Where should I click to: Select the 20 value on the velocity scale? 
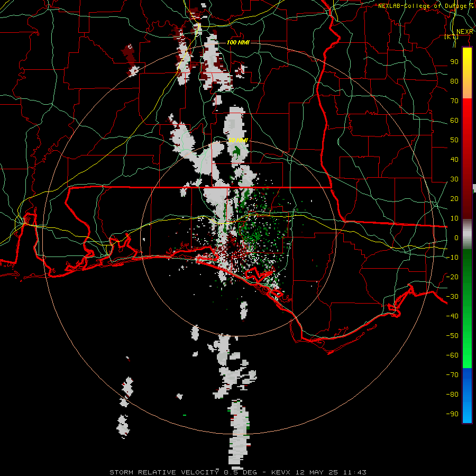tap(454, 198)
